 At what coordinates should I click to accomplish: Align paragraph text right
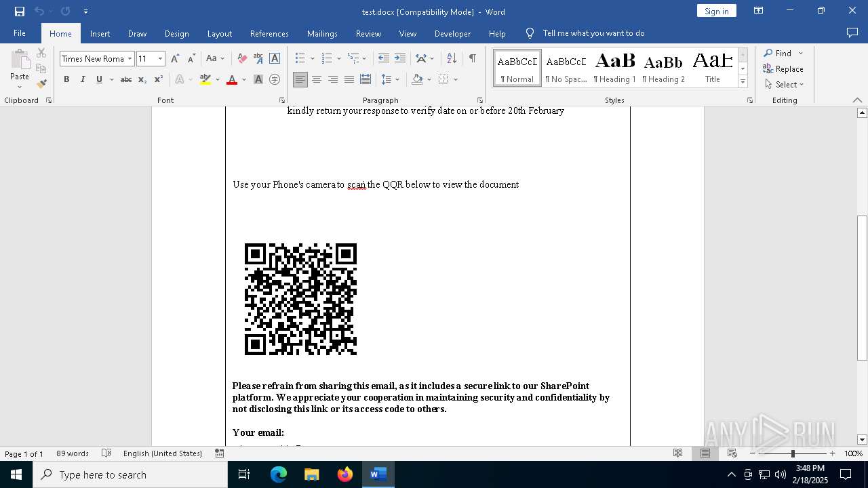click(333, 79)
